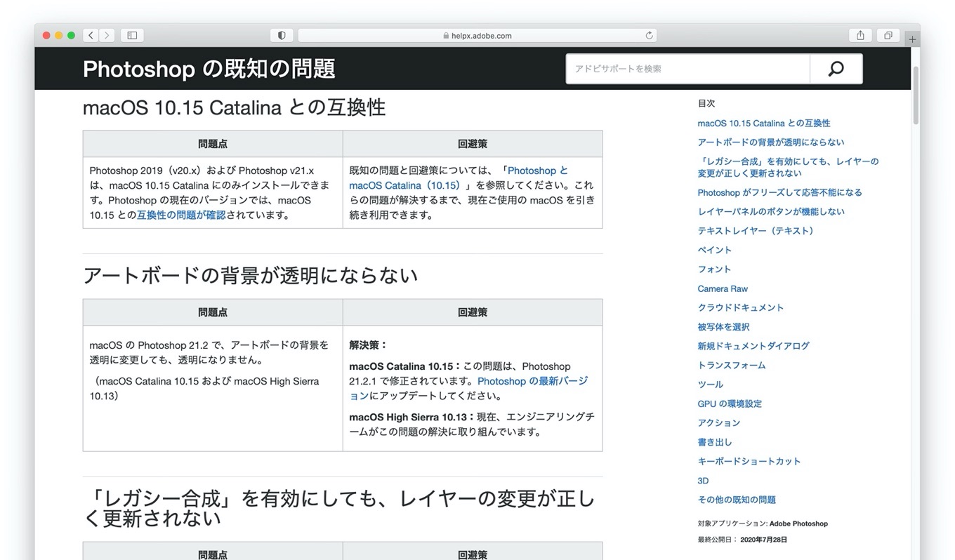Click the helpx.adobe.com address bar
The width and height of the screenshot is (955, 560).
pyautogui.click(x=477, y=35)
